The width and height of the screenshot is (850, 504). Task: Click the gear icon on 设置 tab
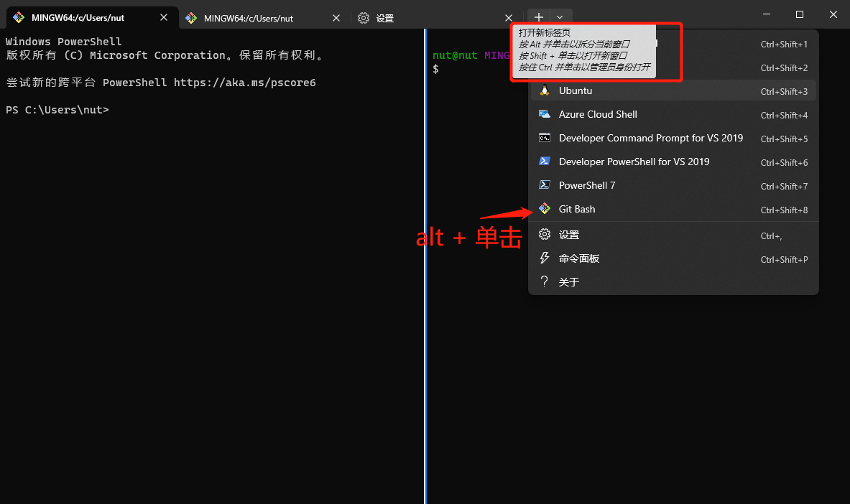click(363, 18)
